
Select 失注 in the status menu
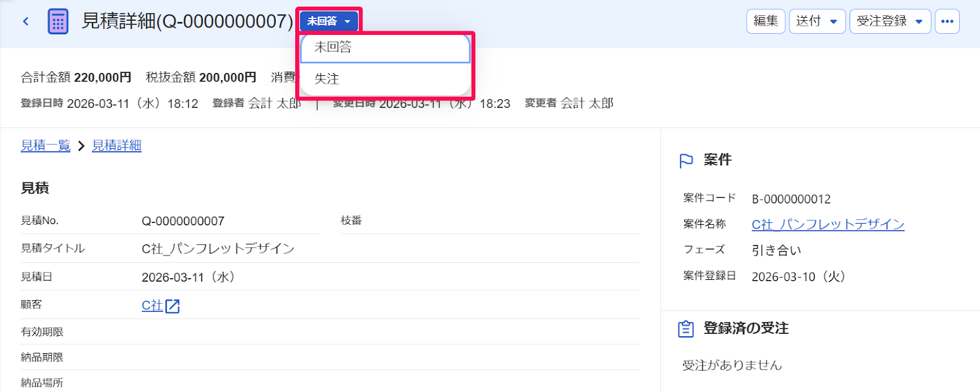[x=385, y=79]
